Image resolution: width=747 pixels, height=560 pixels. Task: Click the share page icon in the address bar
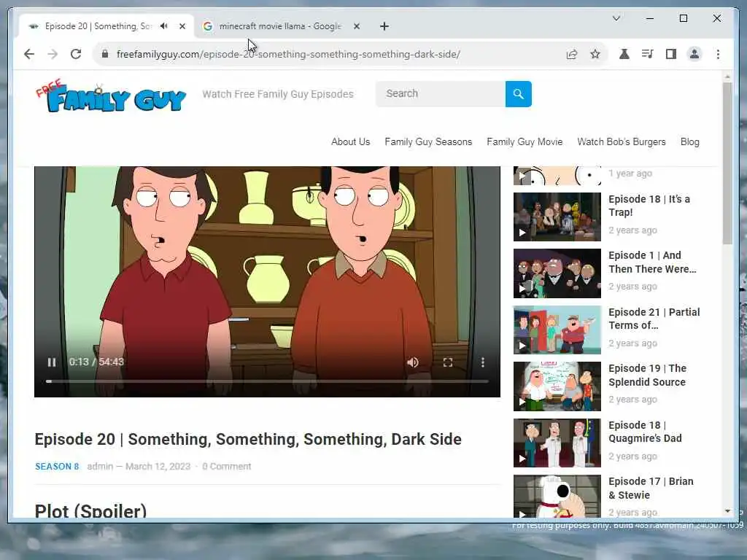pos(572,54)
